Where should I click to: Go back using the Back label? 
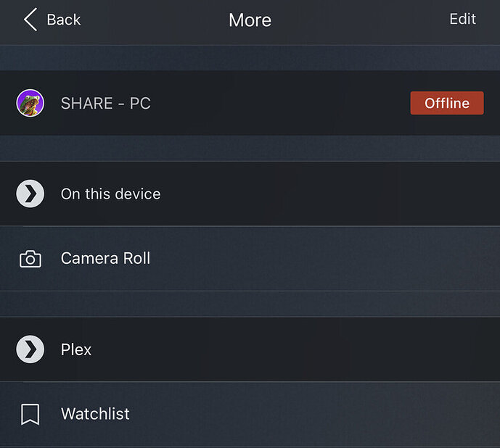tap(63, 20)
